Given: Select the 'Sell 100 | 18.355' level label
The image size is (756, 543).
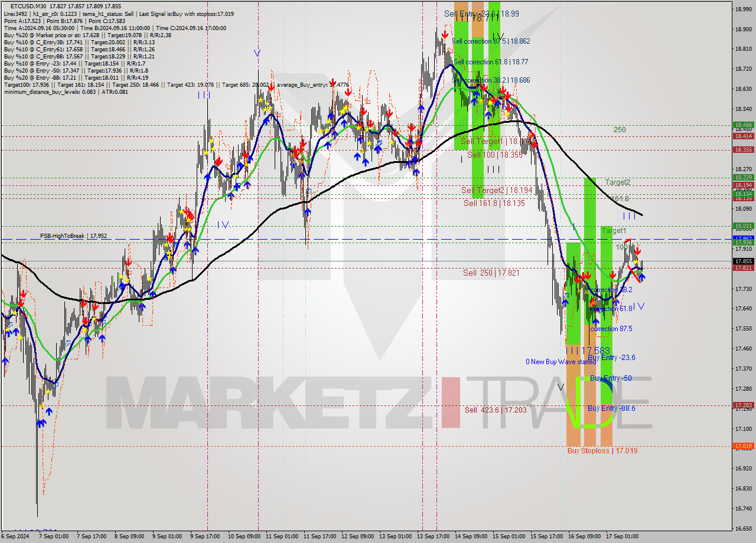Looking at the screenshot, I should tap(495, 155).
